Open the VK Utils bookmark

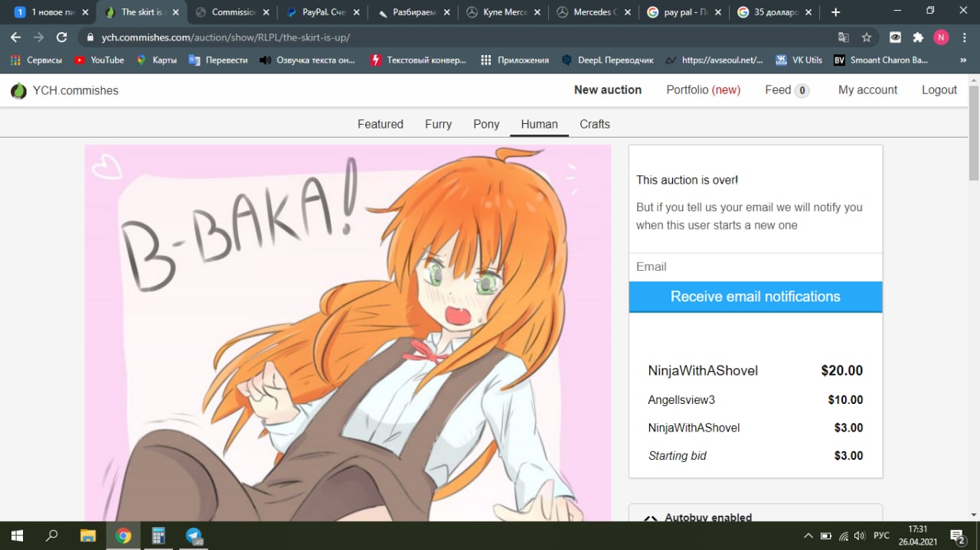[x=799, y=60]
